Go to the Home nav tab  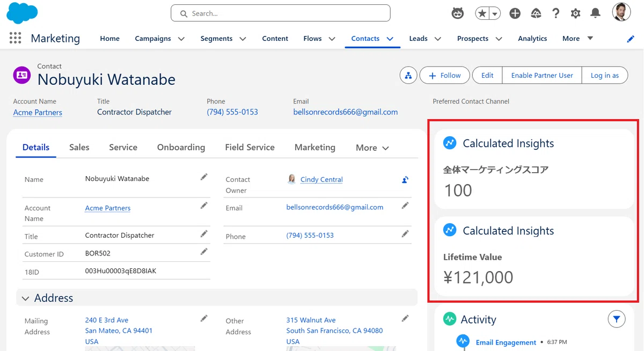coord(109,39)
